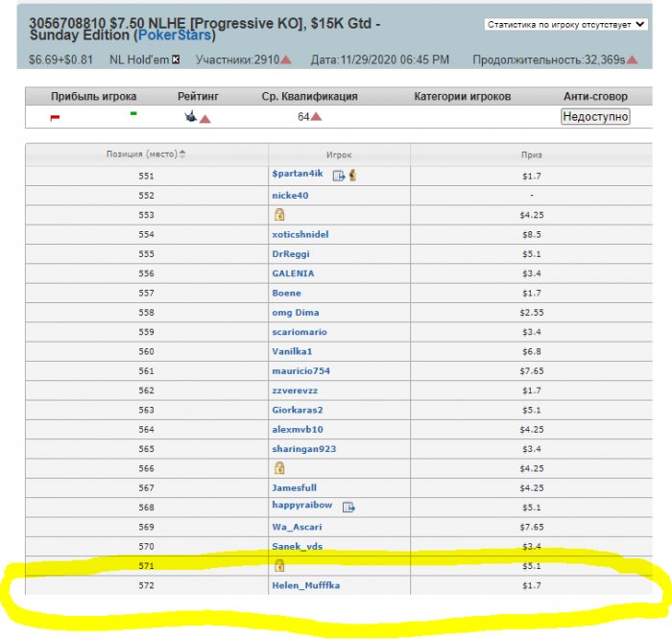
Task: Click position number 572
Action: pyautogui.click(x=146, y=585)
